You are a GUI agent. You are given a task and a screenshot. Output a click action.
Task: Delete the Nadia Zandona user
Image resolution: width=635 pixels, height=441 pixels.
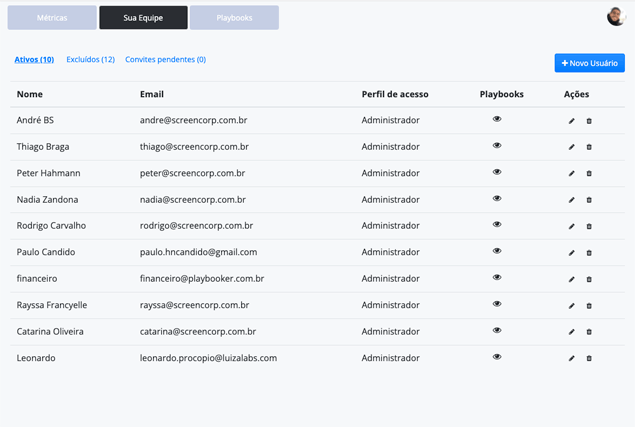pyautogui.click(x=589, y=200)
